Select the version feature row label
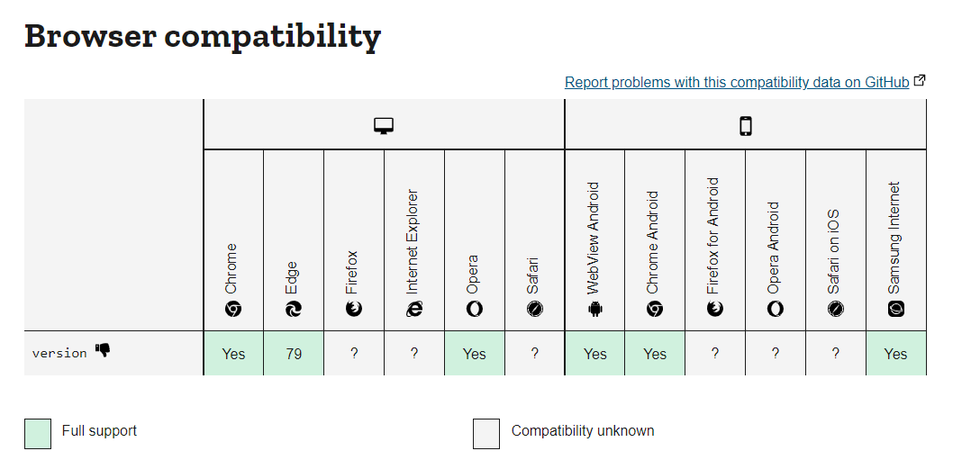Image resolution: width=980 pixels, height=469 pixels. click(59, 353)
